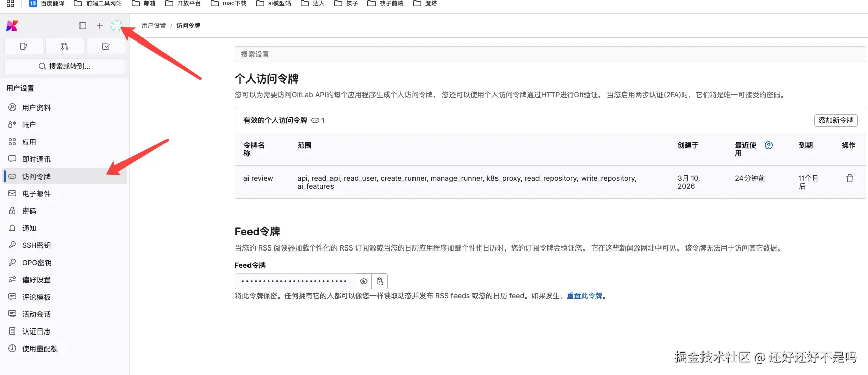Image resolution: width=868 pixels, height=375 pixels.
Task: Reveal the Feed token with eye icon
Action: coord(364,281)
